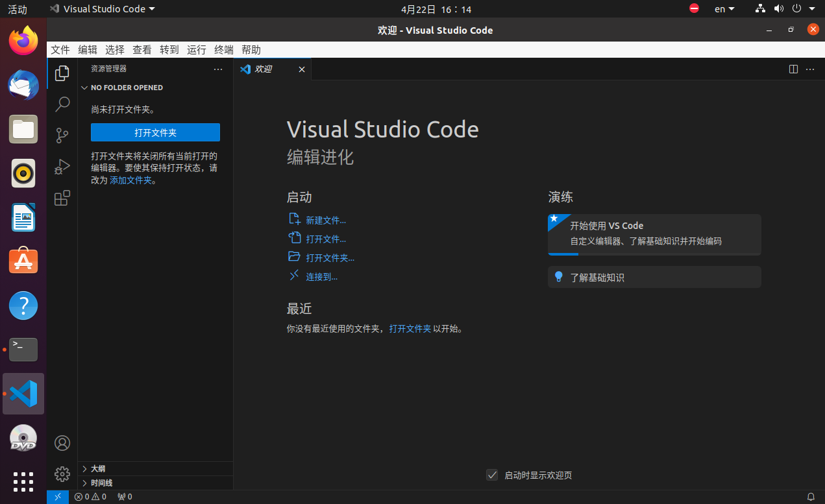Collapse the NO FOLDER OPENED section
The height and width of the screenshot is (504, 825).
[x=155, y=88]
